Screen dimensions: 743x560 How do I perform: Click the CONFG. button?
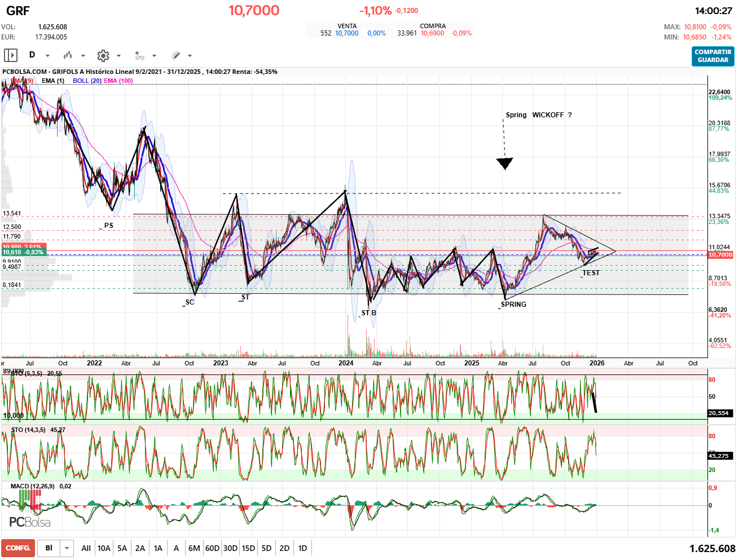18,548
